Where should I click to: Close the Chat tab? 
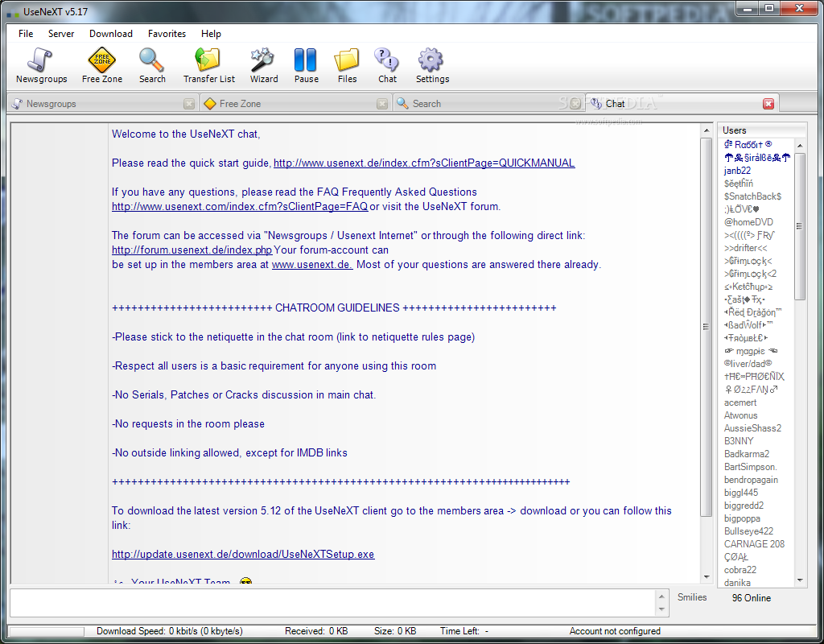pyautogui.click(x=768, y=104)
